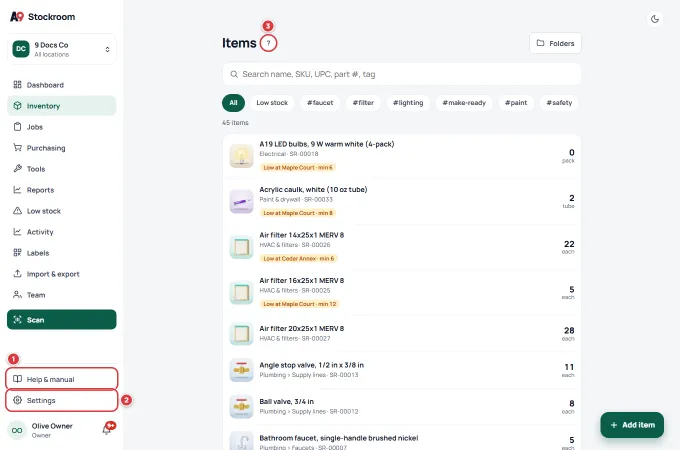Click the Jobs clipboard icon
680x450 pixels.
pos(17,127)
